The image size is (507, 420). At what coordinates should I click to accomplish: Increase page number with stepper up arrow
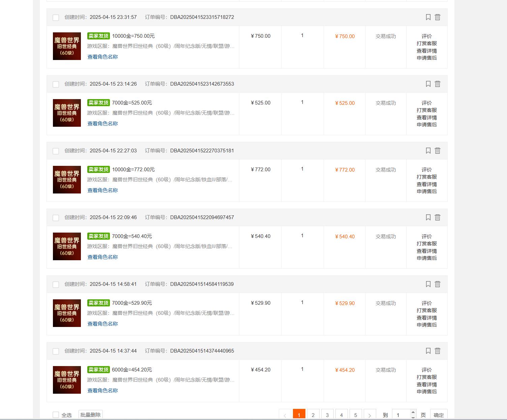(x=413, y=412)
